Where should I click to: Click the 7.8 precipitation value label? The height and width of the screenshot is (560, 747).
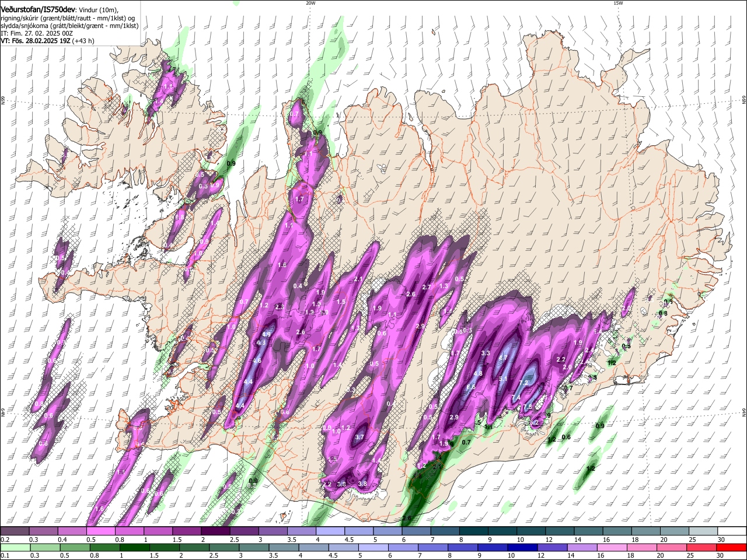(x=528, y=407)
